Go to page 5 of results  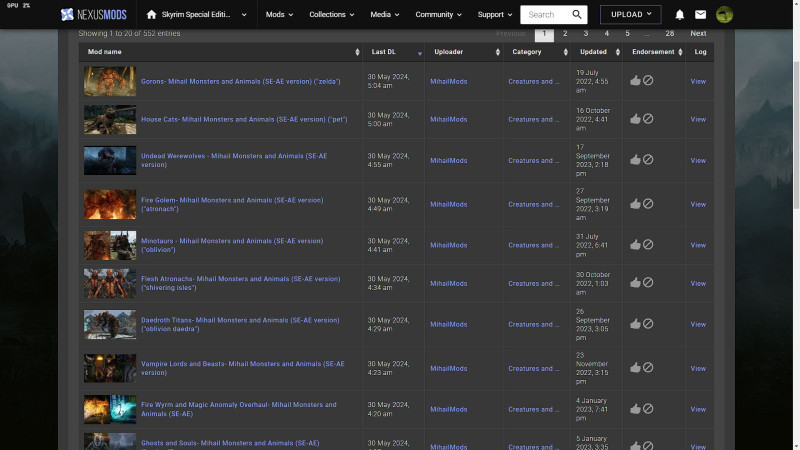coord(628,34)
